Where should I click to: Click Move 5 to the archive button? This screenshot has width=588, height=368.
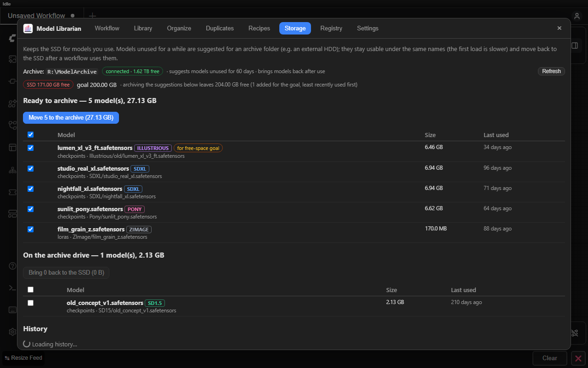(x=71, y=118)
